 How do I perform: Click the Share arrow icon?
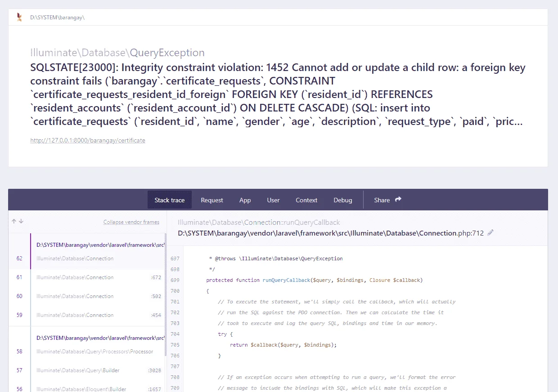coord(398,200)
